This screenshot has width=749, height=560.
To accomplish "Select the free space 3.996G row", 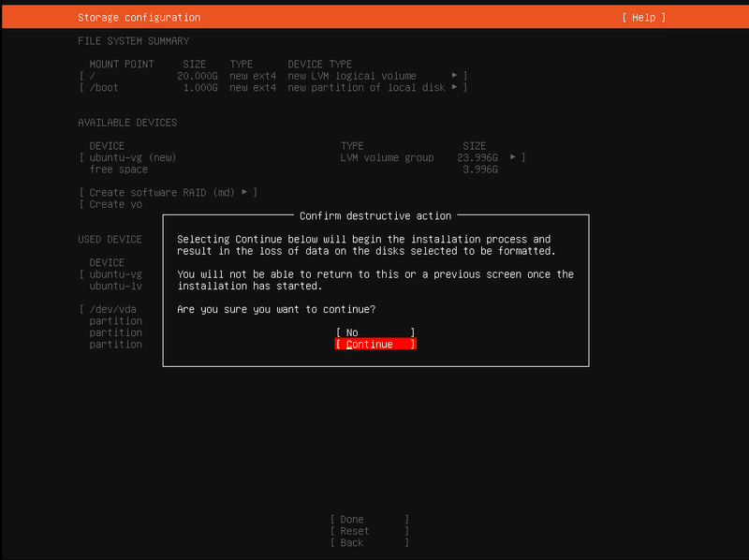I will [x=293, y=169].
